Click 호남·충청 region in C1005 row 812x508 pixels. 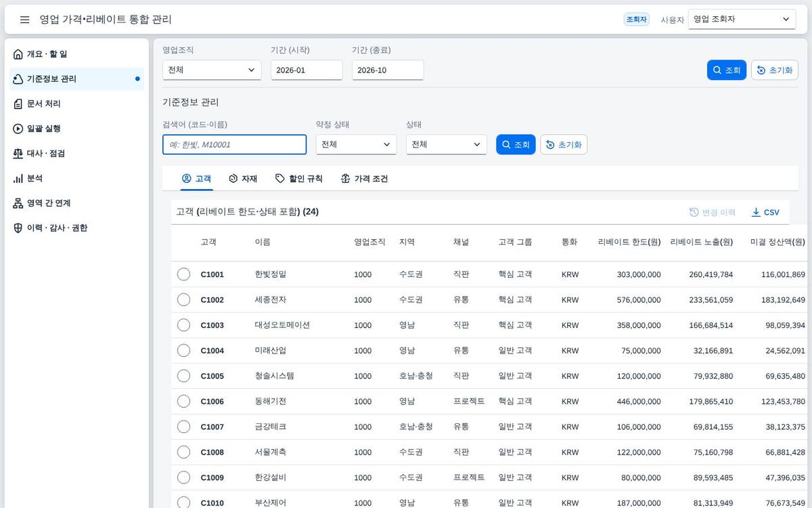pos(416,376)
